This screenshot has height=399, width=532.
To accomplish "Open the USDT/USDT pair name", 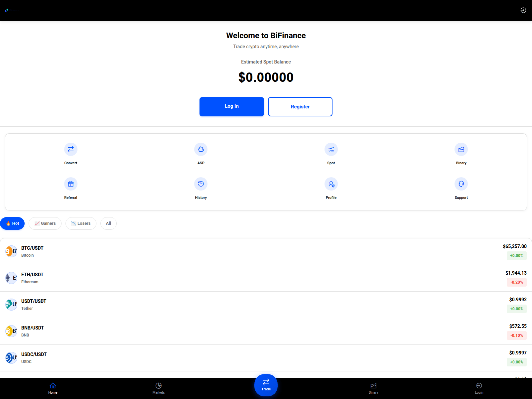I will point(34,301).
